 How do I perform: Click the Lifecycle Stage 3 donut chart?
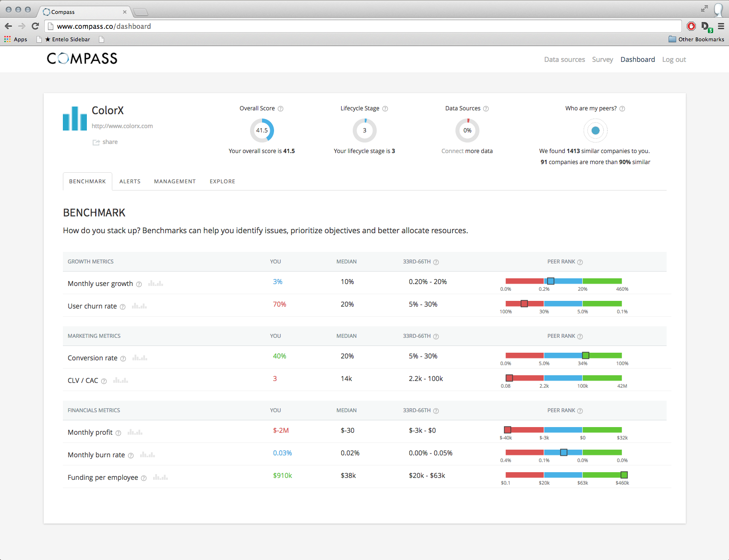[x=365, y=131]
